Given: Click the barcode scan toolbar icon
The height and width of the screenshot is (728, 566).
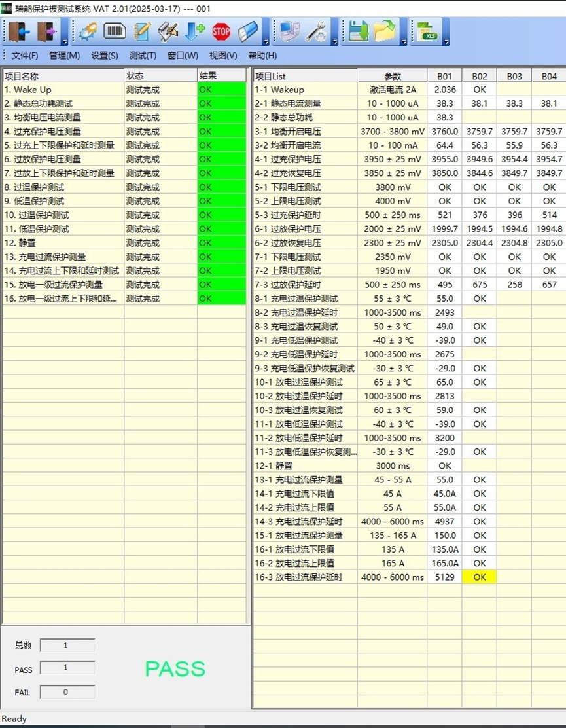Looking at the screenshot, I should coord(114,31).
